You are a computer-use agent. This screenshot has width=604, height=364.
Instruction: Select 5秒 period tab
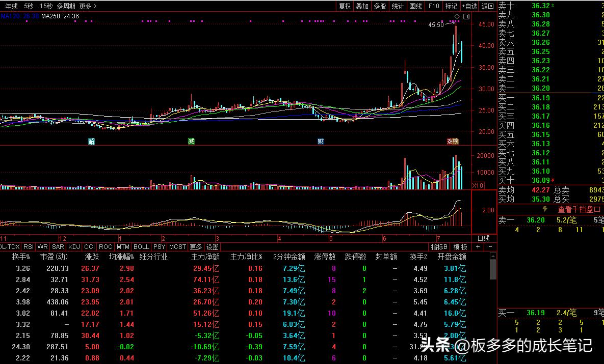[29, 6]
